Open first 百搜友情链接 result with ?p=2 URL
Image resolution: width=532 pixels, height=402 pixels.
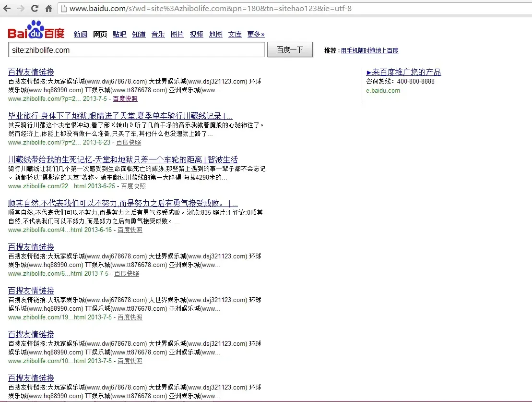31,72
